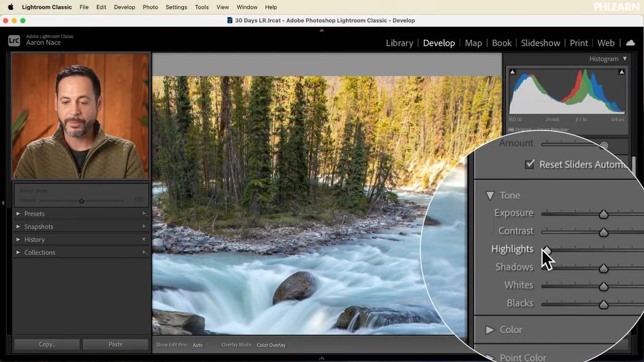Add a new snapshot with plus icon
Screen dimensions: 644x362
pyautogui.click(x=144, y=226)
